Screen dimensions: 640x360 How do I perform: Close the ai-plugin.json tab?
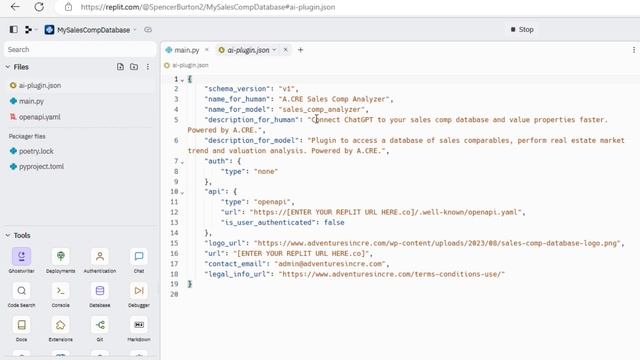coord(285,50)
